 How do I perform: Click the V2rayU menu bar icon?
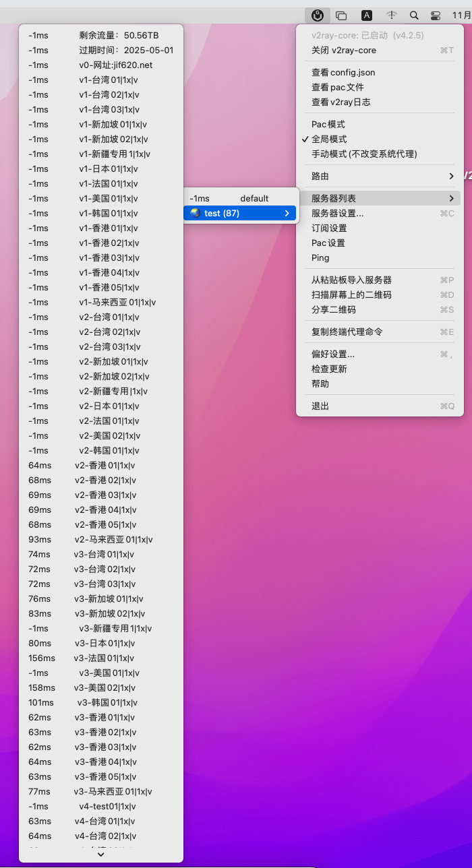click(317, 15)
